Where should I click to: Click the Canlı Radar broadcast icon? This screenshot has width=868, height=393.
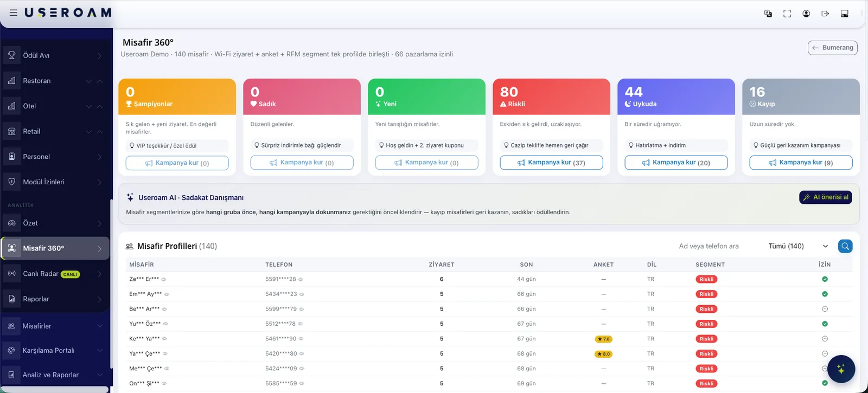click(11, 274)
